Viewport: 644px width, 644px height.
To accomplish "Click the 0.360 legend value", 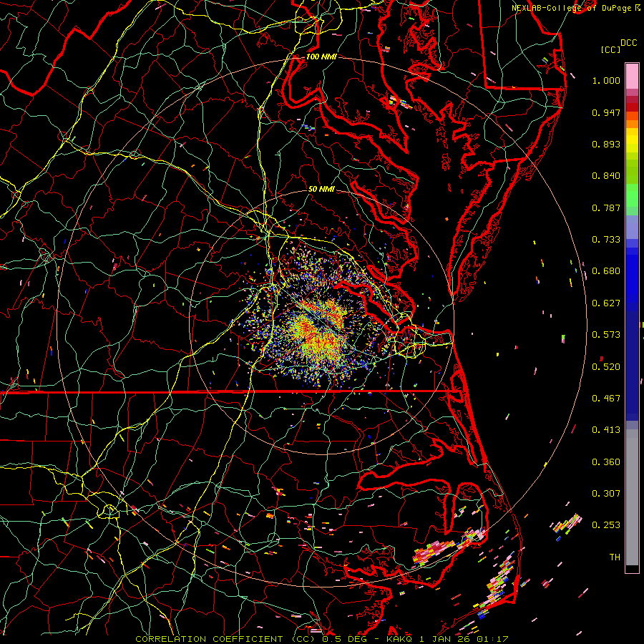I will (606, 462).
